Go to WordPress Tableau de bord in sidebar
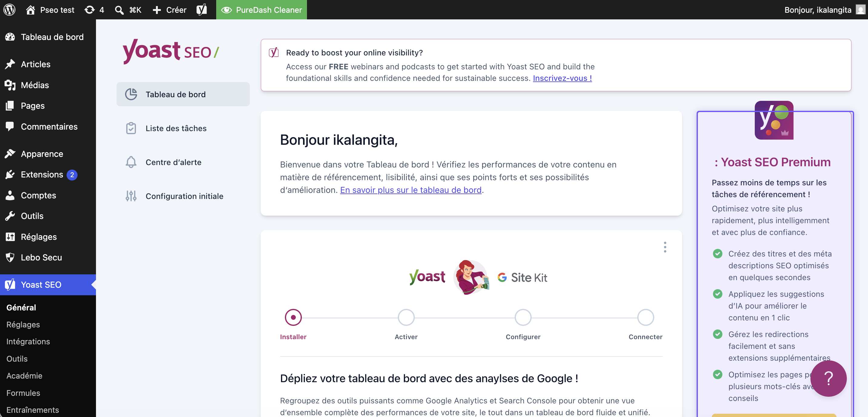Viewport: 868px width, 417px height. click(48, 37)
